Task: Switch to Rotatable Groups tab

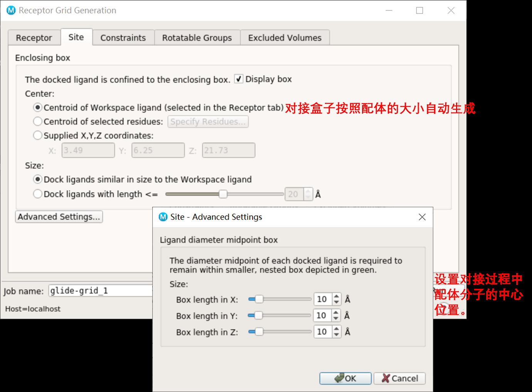Action: point(197,38)
